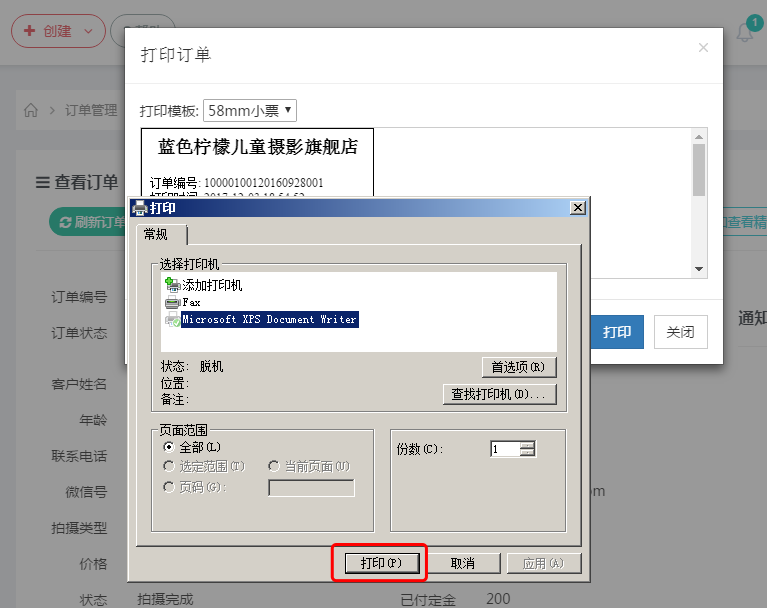Open the 58mm小票 print template dropdown
767x608 pixels.
point(250,111)
